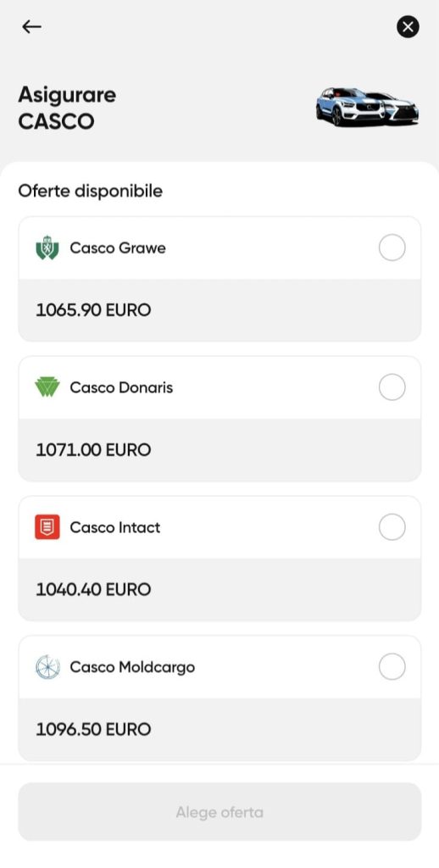This screenshot has width=439, height=868.
Task: Select the Casco Donaris radio button
Action: pos(392,387)
